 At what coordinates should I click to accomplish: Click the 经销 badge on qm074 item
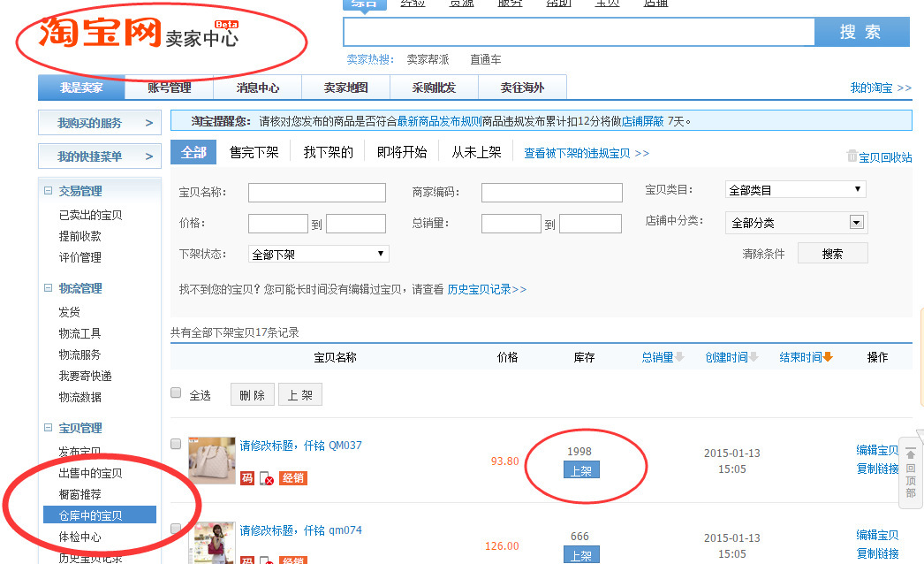coord(293,560)
